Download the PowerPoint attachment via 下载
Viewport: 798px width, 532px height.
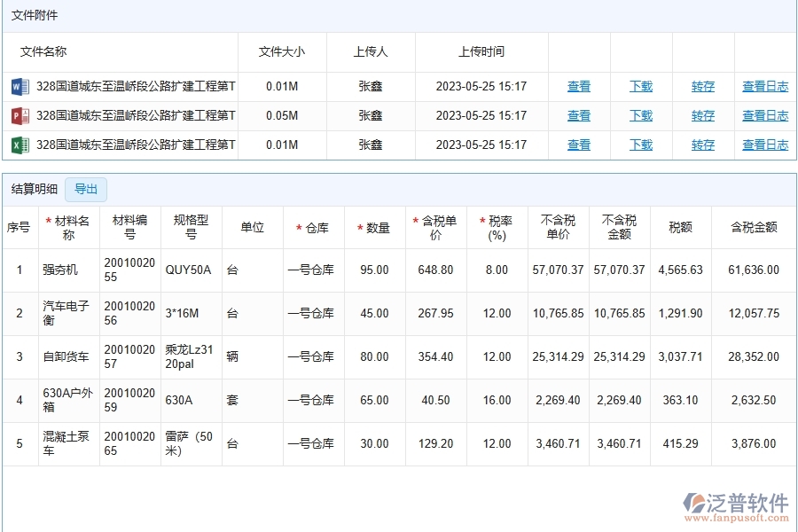tap(641, 116)
